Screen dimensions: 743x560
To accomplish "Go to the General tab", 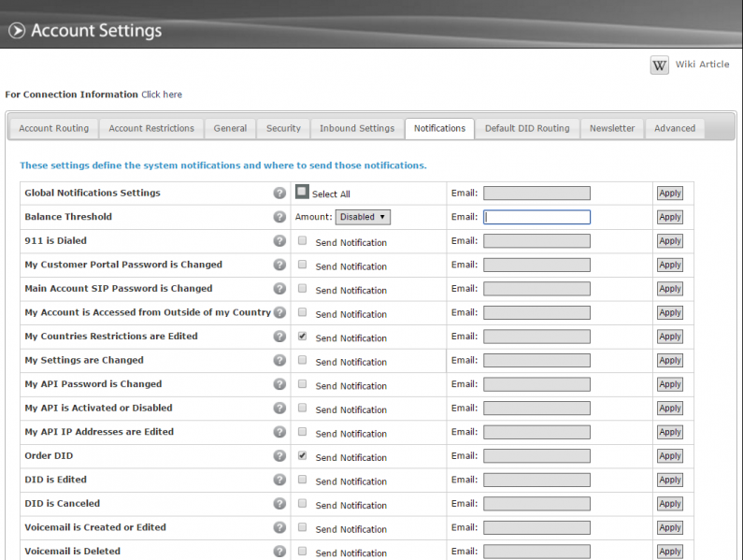I will coord(230,128).
